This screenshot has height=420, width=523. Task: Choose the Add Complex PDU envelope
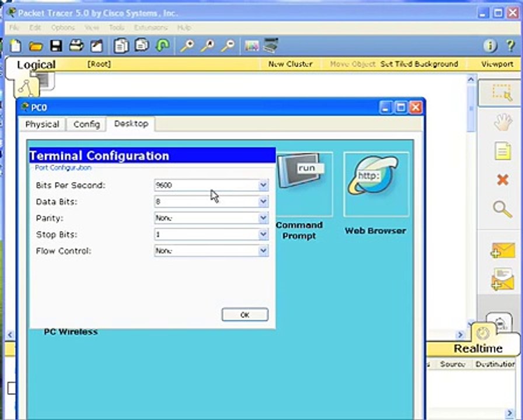point(503,279)
